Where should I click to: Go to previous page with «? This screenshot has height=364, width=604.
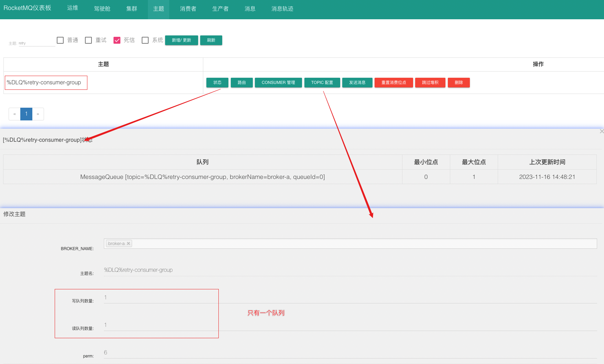point(14,114)
